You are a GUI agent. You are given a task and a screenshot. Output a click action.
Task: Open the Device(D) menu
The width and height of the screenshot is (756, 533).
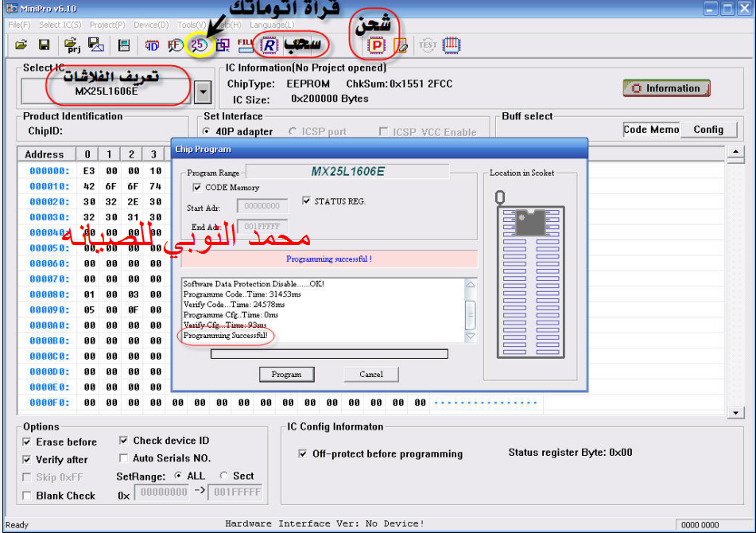[151, 25]
